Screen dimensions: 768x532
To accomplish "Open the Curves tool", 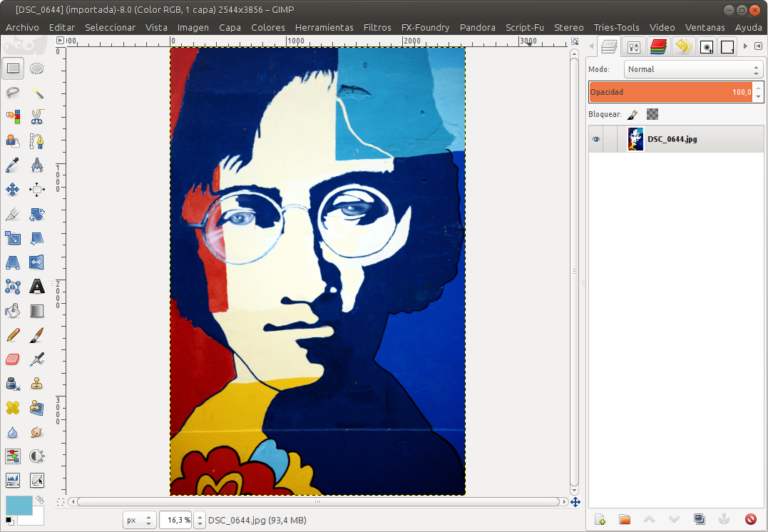I will (x=37, y=481).
